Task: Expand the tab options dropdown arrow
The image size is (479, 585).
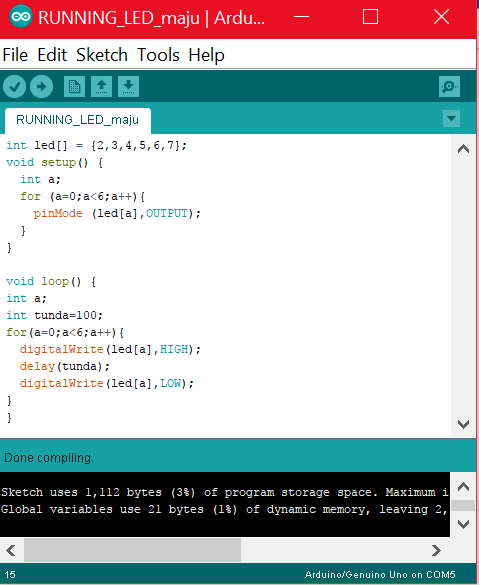Action: click(x=451, y=119)
